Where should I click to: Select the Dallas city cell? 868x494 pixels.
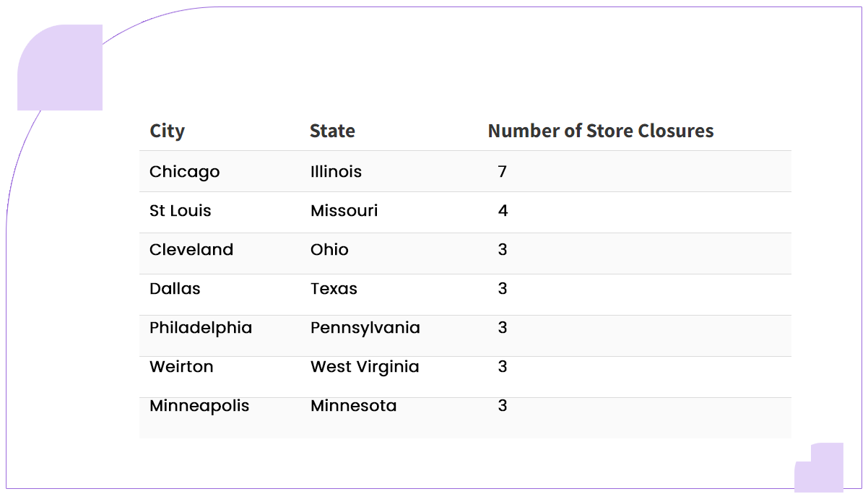(x=175, y=289)
